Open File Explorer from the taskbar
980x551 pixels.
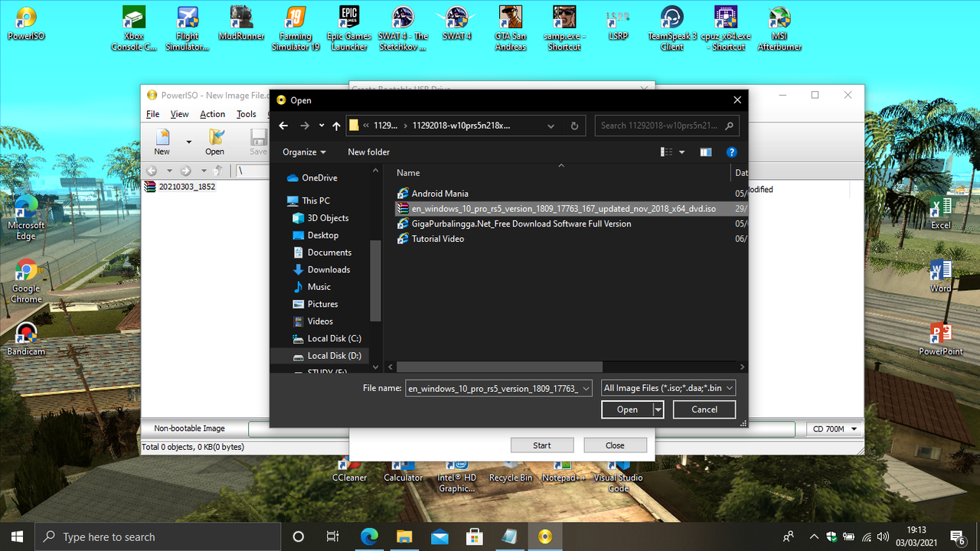coord(403,536)
